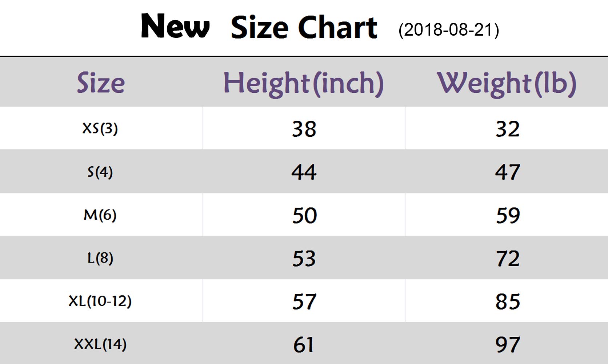Select the "Weight(lb)" column header
This screenshot has height=364, width=608.
click(507, 83)
